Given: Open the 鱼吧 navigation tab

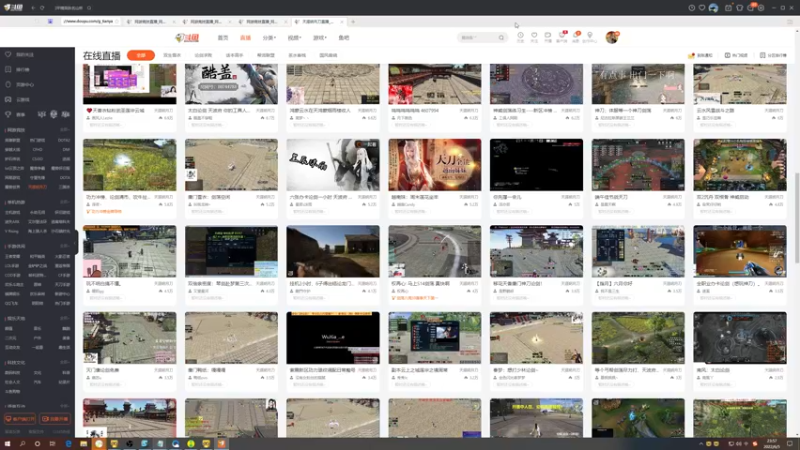Looking at the screenshot, I should (x=343, y=38).
